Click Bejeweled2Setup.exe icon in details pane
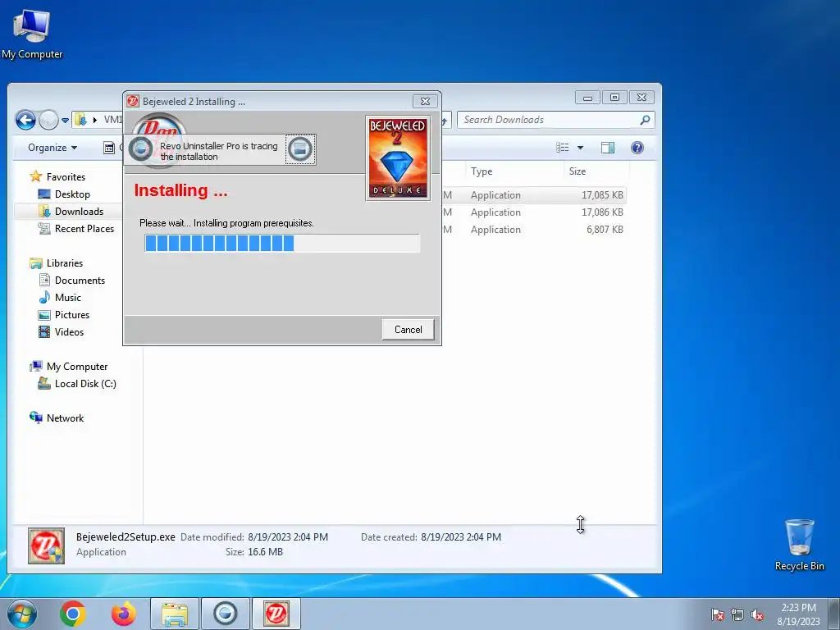 [x=47, y=546]
